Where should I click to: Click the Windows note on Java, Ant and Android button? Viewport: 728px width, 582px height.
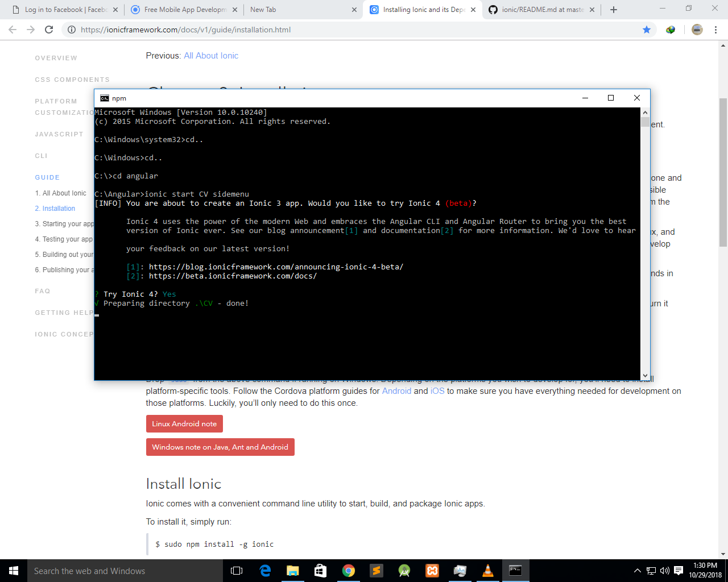pos(220,447)
